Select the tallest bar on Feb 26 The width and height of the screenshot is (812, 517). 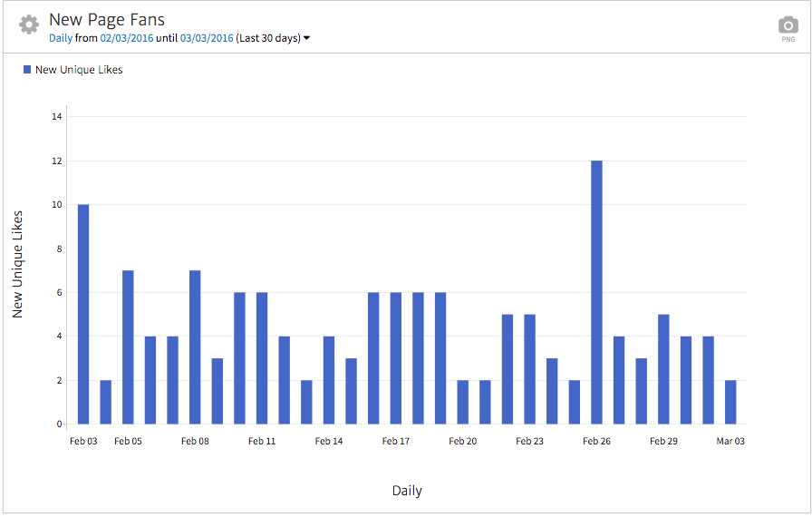coord(596,292)
